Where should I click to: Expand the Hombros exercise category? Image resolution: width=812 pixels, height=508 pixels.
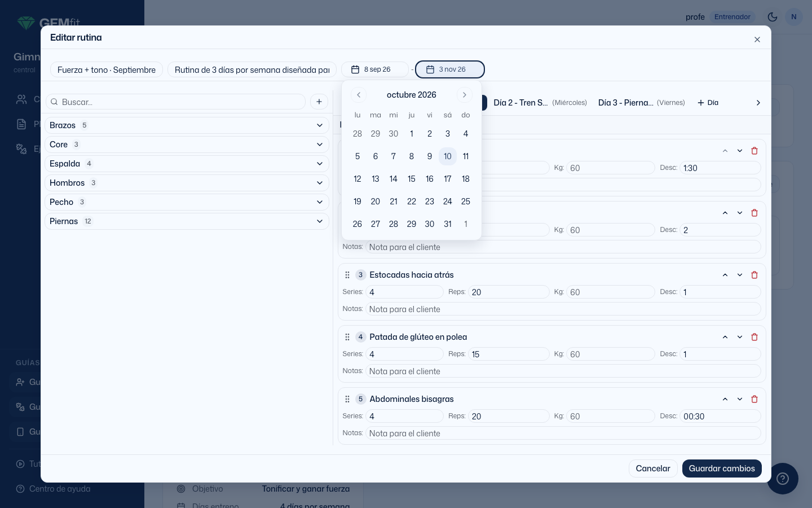coord(187,183)
